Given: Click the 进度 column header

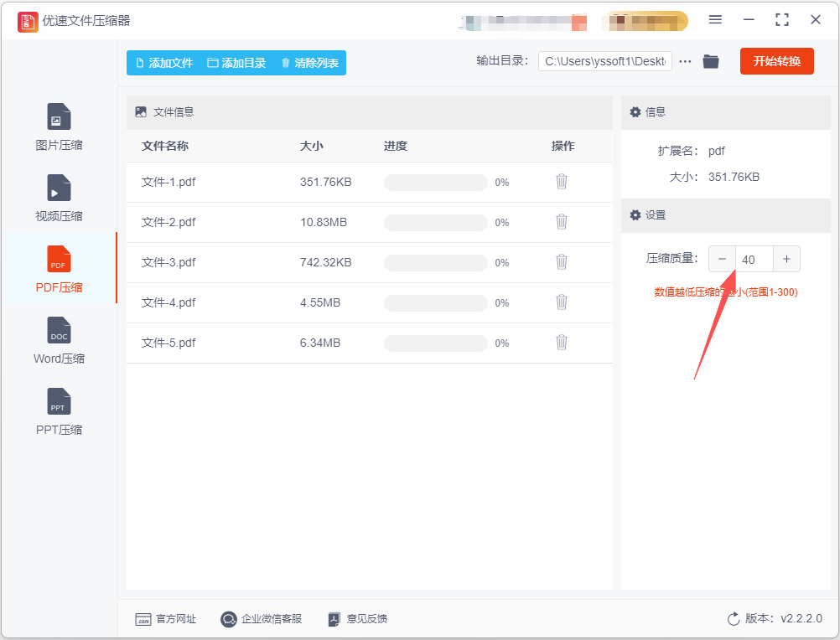Looking at the screenshot, I should pyautogui.click(x=396, y=146).
